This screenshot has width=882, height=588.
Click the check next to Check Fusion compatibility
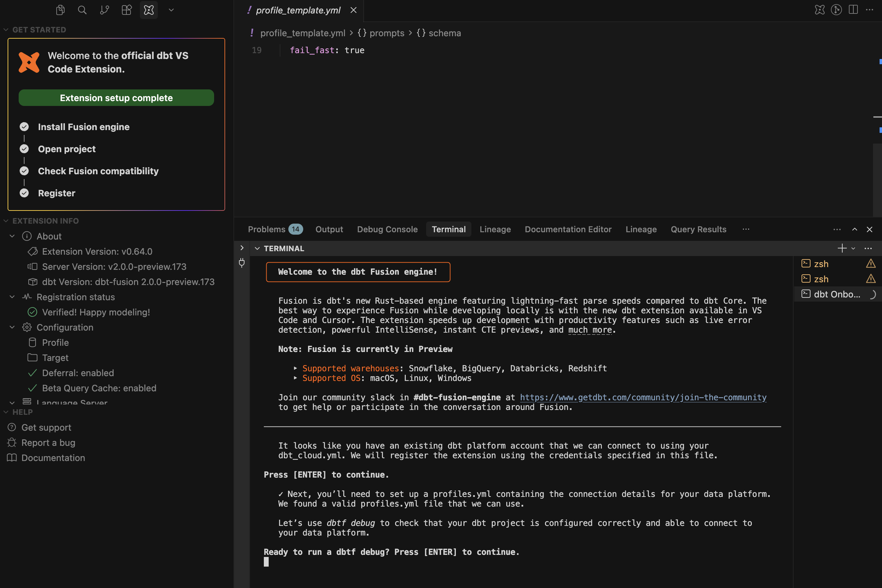point(25,171)
